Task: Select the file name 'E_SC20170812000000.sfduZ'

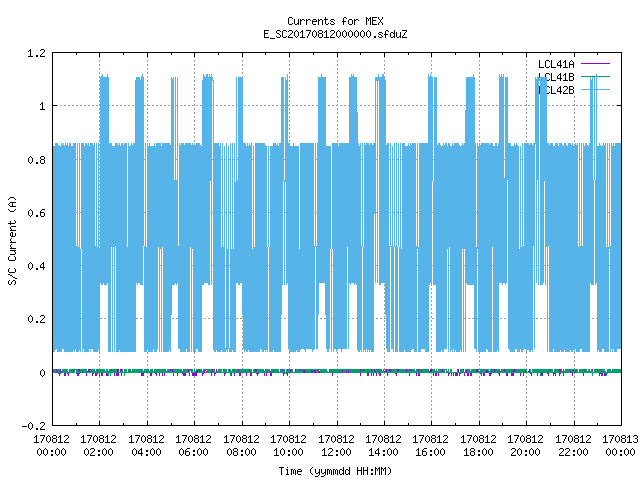Action: click(x=335, y=34)
